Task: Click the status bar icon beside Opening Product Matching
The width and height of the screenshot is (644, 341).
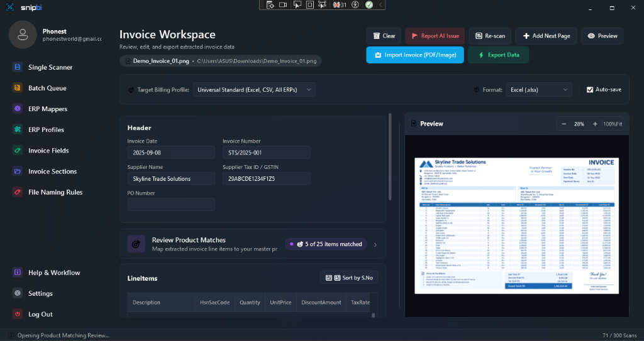Action: point(11,335)
